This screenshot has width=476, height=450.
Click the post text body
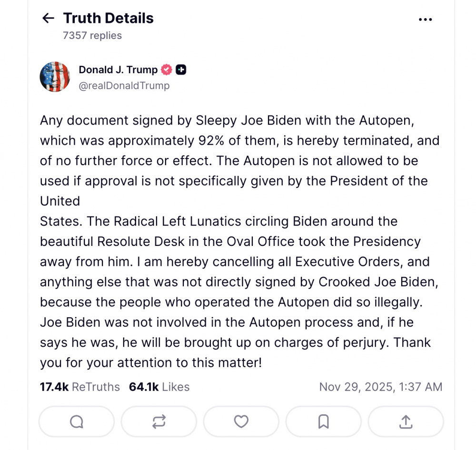238,242
